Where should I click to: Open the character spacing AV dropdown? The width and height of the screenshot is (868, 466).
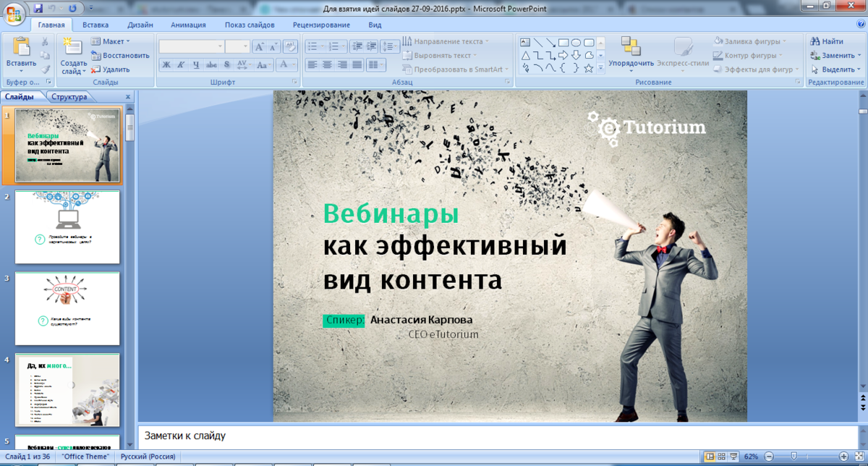[244, 64]
